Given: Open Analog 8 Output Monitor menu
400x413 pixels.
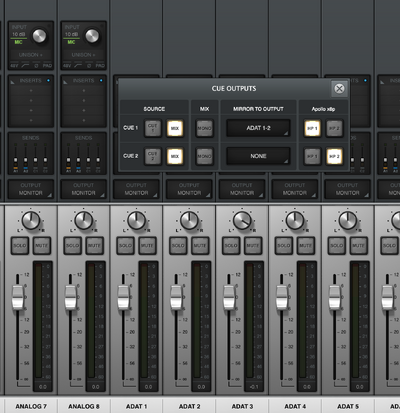Looking at the screenshot, I should pos(84,189).
